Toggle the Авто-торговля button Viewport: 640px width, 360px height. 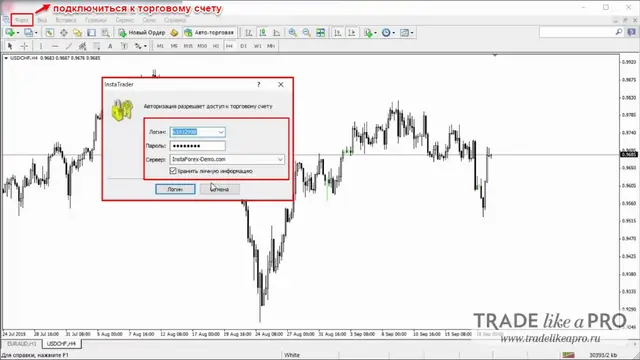point(209,33)
